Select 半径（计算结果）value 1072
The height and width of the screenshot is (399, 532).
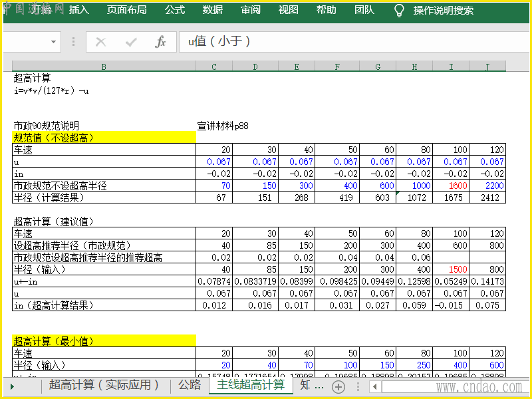point(414,198)
